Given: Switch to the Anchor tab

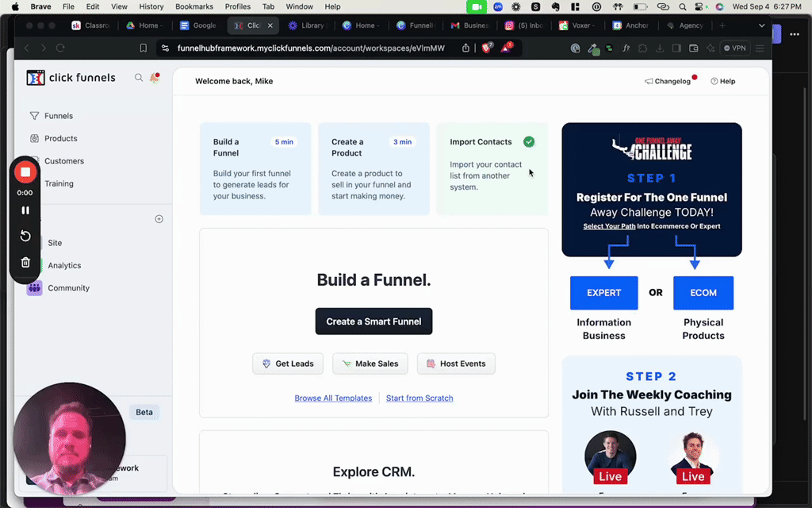Looking at the screenshot, I should click(631, 25).
